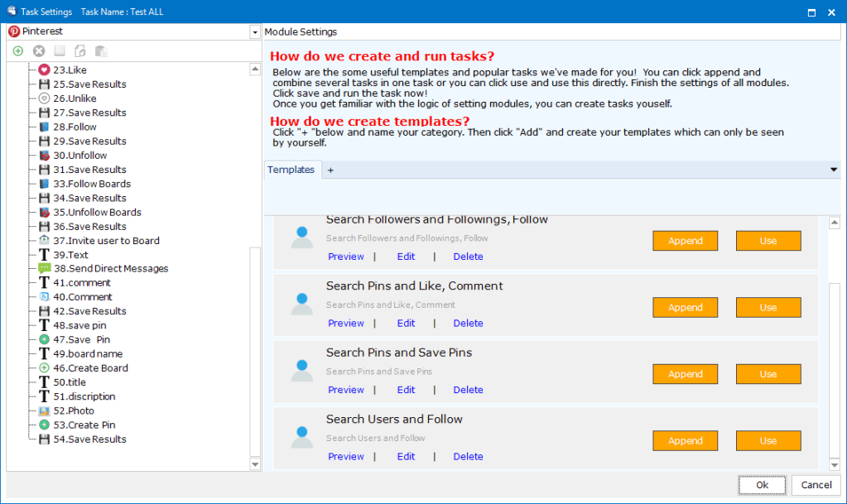Select the 53.Create Pin icon
847x504 pixels.
pyautogui.click(x=45, y=425)
